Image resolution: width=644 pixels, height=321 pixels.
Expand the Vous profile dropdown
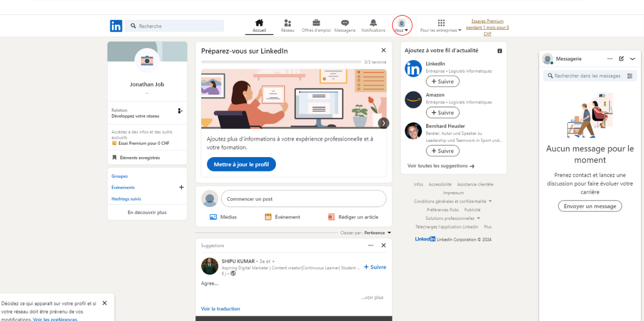[402, 26]
